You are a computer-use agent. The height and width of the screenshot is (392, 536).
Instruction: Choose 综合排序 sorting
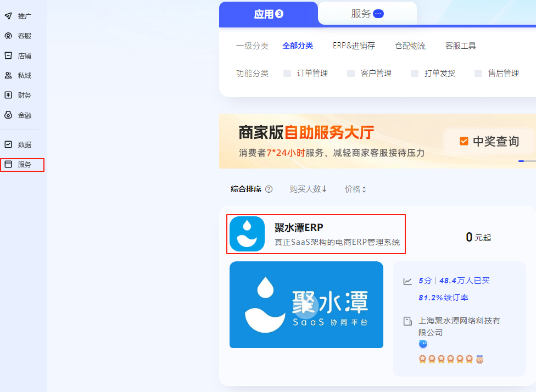(x=246, y=189)
